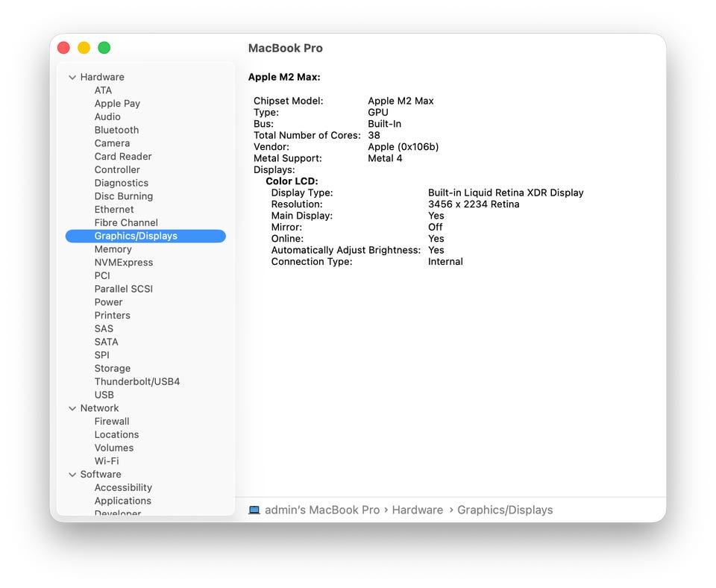Click the core count value 38
The height and width of the screenshot is (588, 716).
pyautogui.click(x=374, y=136)
